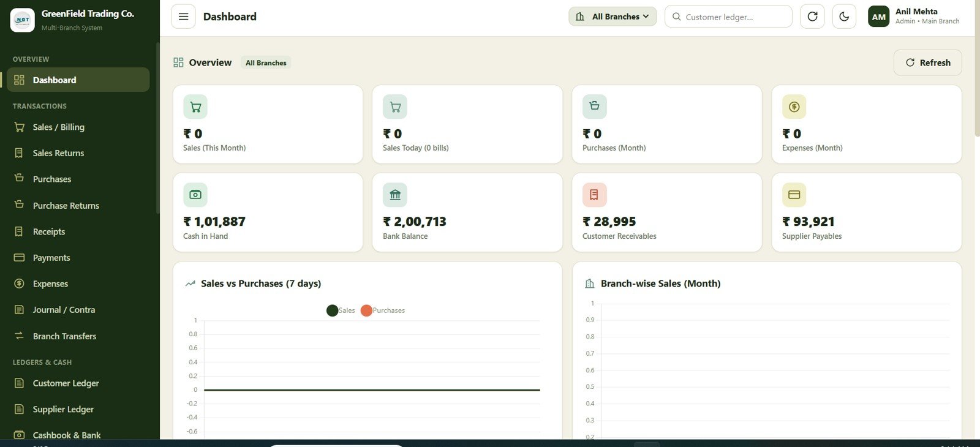Click the Purchase Returns sidebar icon
The height and width of the screenshot is (447, 980).
tap(19, 205)
